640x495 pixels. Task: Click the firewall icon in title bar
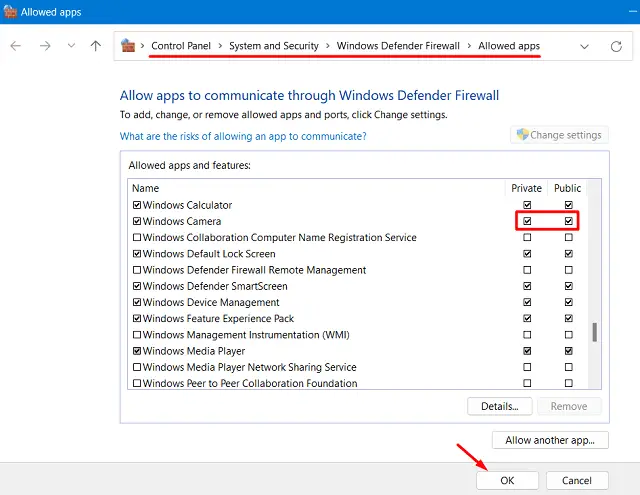(x=10, y=12)
